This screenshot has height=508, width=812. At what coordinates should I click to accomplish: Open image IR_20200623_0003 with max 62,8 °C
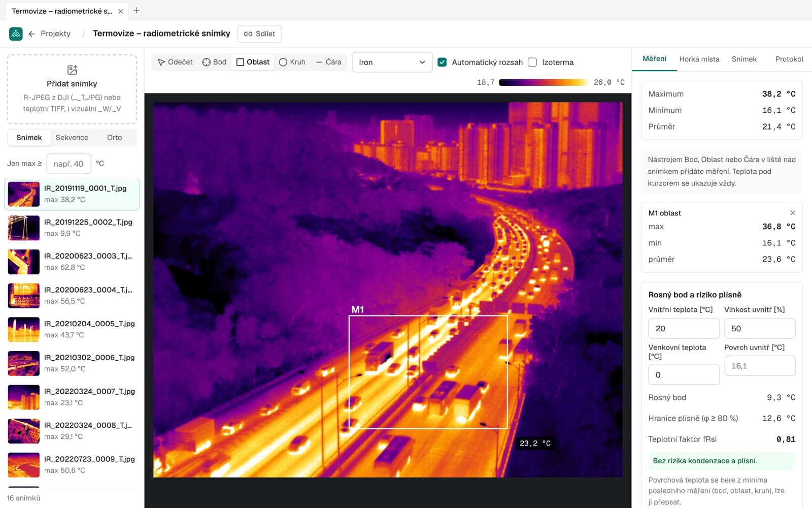pos(72,262)
